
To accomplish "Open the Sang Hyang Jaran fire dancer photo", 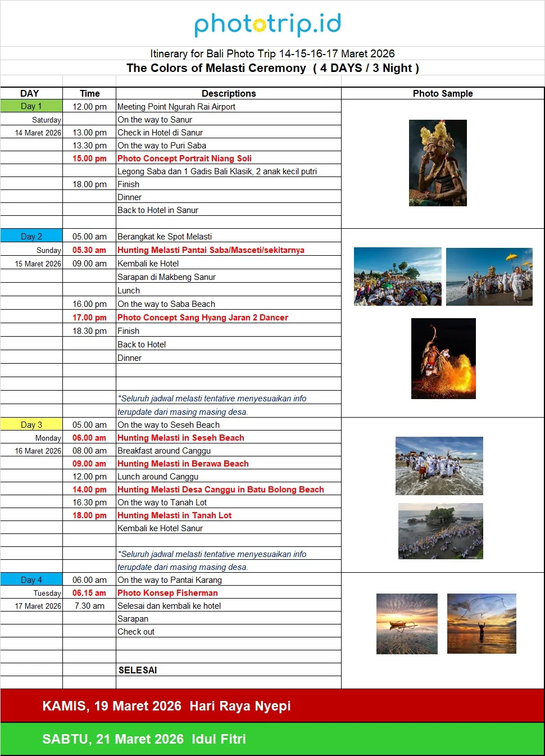I will pos(443,359).
